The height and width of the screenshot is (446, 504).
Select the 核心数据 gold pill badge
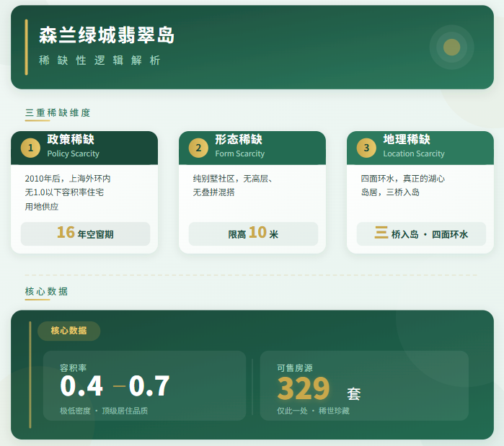(68, 331)
